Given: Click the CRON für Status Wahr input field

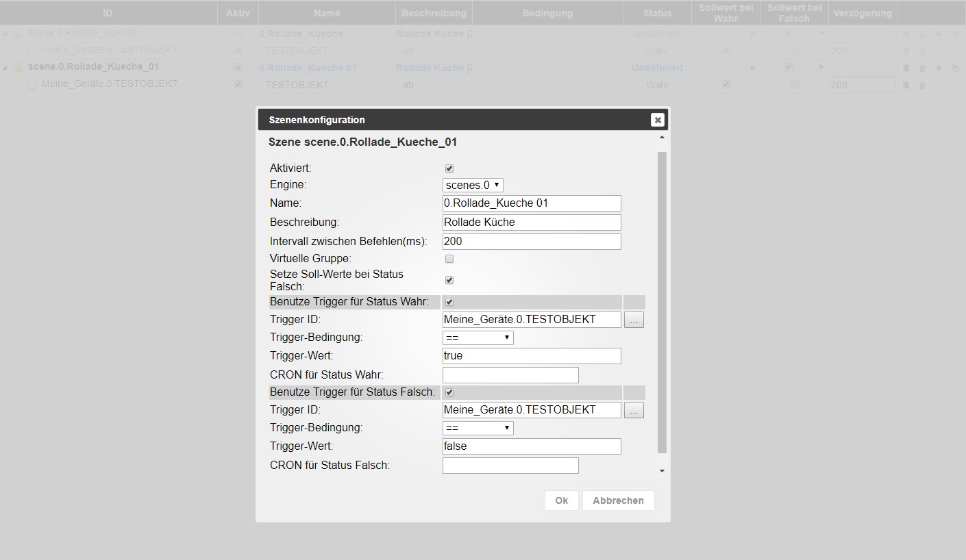Looking at the screenshot, I should coord(510,374).
